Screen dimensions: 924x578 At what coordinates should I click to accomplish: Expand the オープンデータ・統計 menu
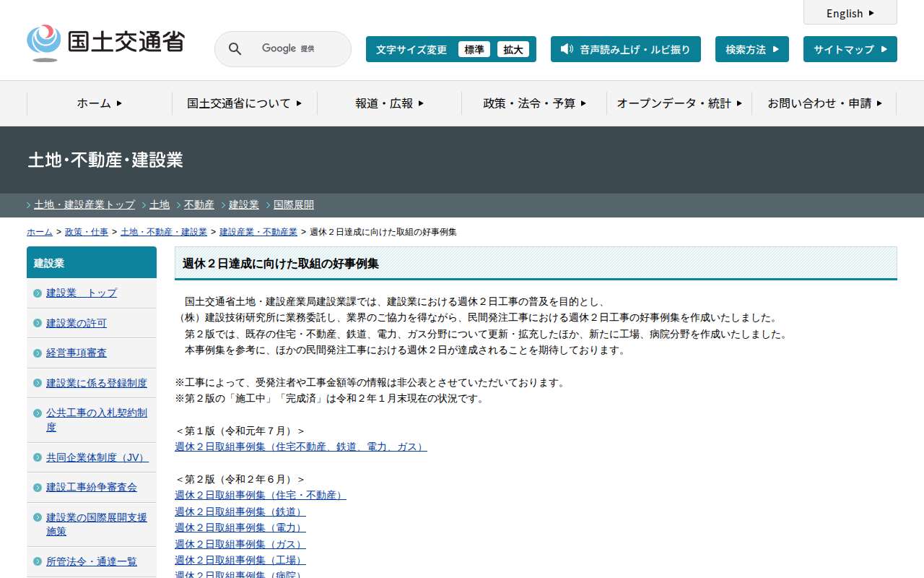click(679, 103)
